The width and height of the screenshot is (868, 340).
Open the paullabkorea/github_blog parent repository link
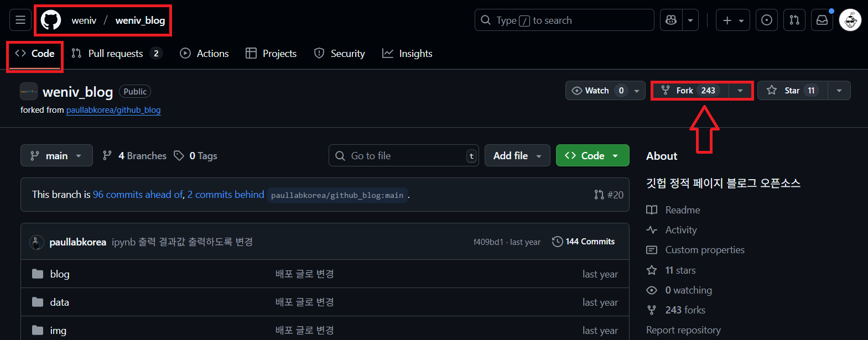click(x=113, y=110)
